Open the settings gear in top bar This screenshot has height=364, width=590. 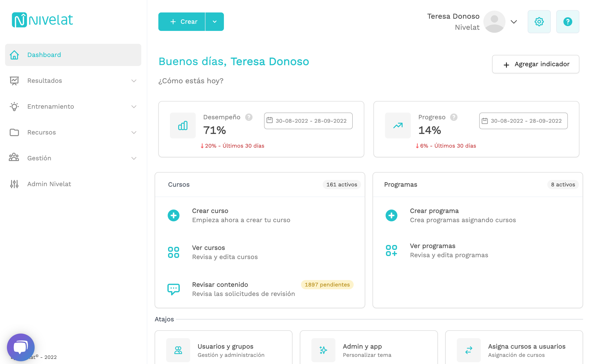point(539,21)
